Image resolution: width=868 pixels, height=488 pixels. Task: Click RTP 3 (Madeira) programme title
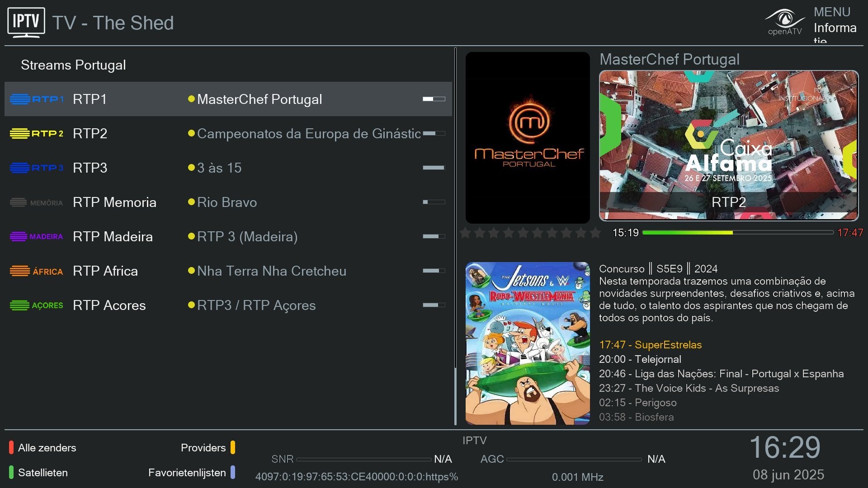pyautogui.click(x=247, y=236)
